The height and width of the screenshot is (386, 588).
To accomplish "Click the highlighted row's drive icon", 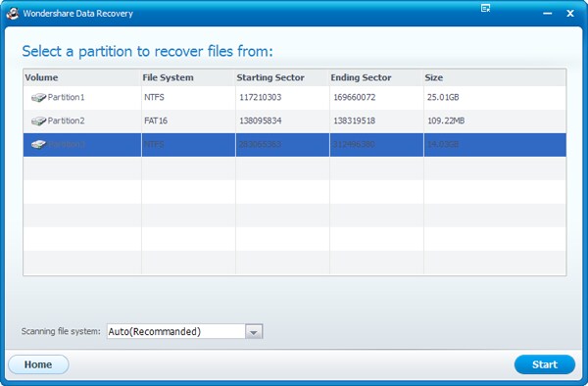I will [x=38, y=145].
